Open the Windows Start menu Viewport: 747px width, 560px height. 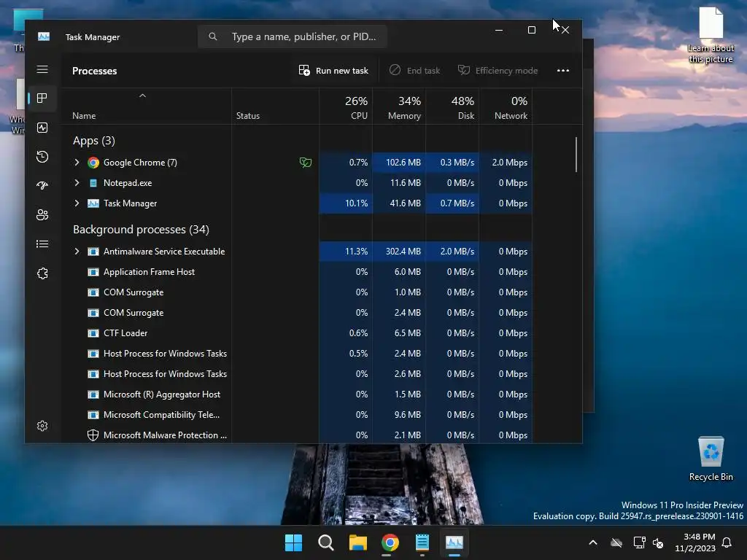pyautogui.click(x=293, y=542)
